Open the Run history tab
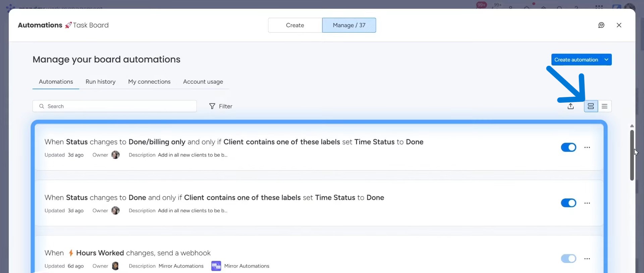The height and width of the screenshot is (273, 644). [x=101, y=82]
